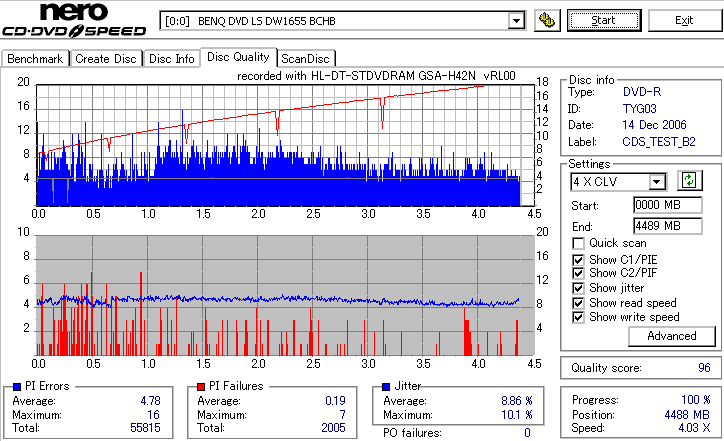Screen dimensions: 724x441
Task: Click the Progress value 100 %
Action: pyautogui.click(x=696, y=400)
